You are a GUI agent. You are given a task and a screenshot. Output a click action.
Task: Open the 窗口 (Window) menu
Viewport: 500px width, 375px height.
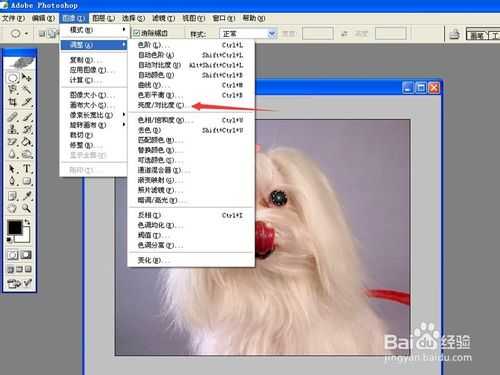point(224,18)
